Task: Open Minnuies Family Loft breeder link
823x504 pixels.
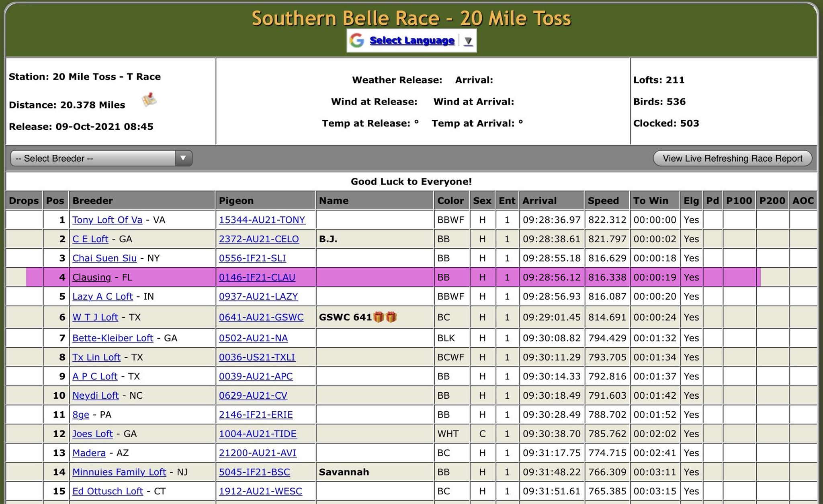Action: click(119, 472)
